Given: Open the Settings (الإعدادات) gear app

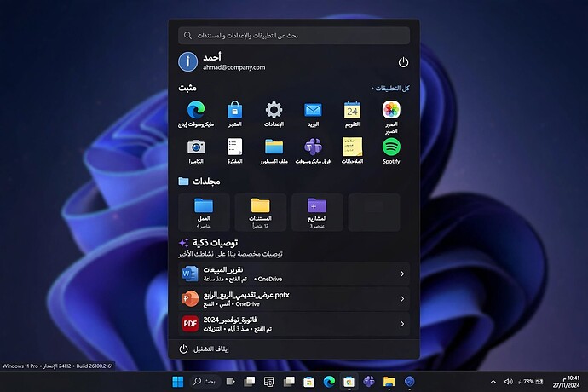Looking at the screenshot, I should click(274, 110).
